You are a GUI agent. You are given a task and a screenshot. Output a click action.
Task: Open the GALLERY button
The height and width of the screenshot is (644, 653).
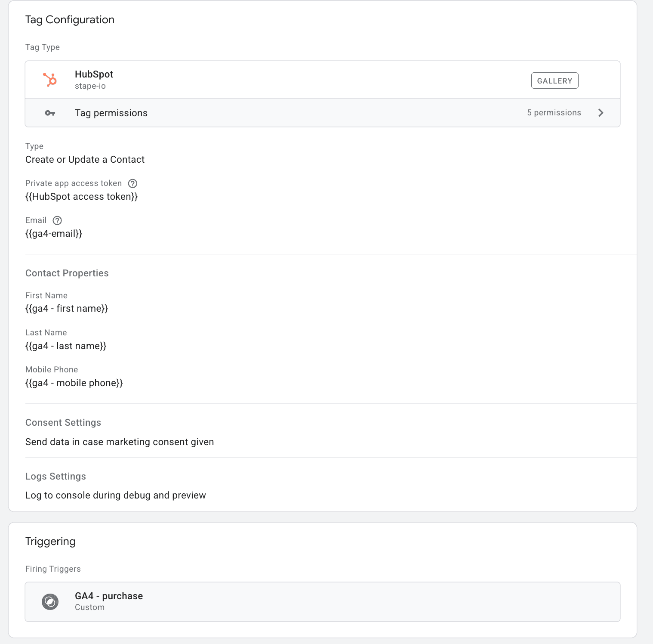(x=554, y=80)
